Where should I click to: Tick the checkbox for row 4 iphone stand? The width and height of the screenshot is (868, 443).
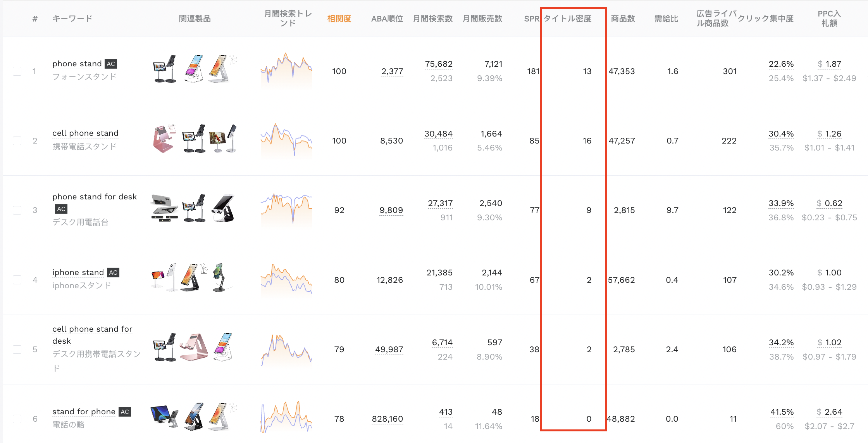17,280
